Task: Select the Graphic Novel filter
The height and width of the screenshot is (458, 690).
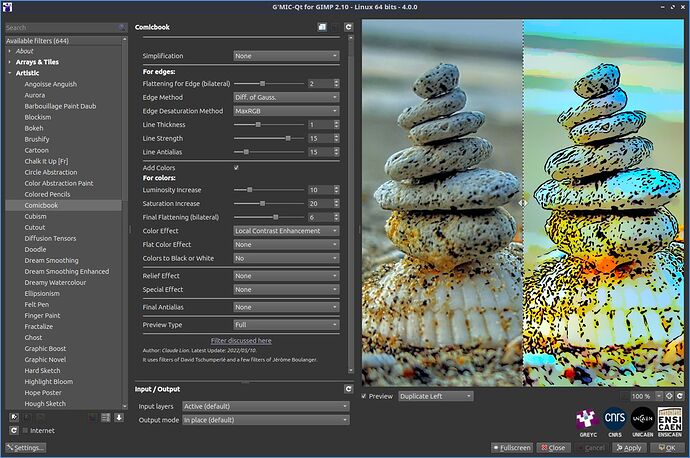Action: pyautogui.click(x=45, y=359)
